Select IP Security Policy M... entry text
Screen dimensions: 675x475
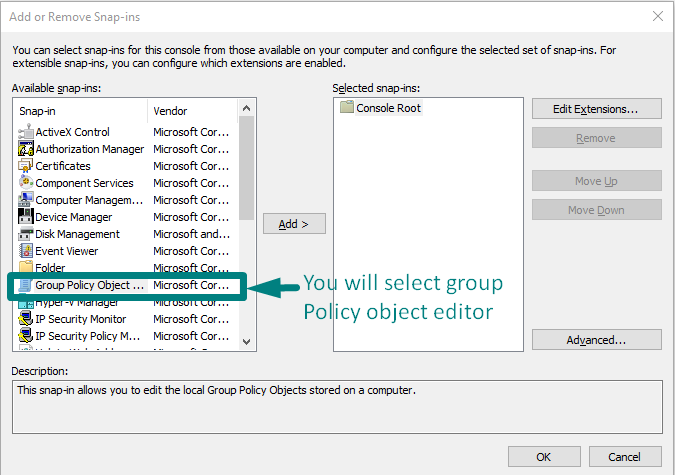(x=88, y=336)
